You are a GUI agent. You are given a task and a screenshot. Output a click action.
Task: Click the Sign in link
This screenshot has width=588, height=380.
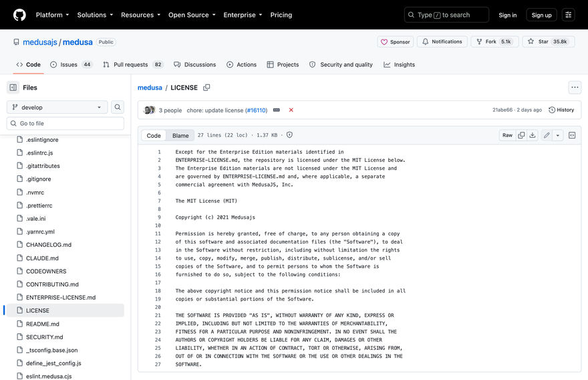pos(507,15)
